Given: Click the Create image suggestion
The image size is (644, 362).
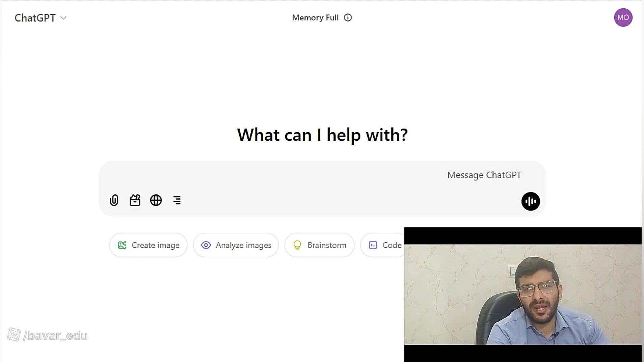Looking at the screenshot, I should pos(149,245).
